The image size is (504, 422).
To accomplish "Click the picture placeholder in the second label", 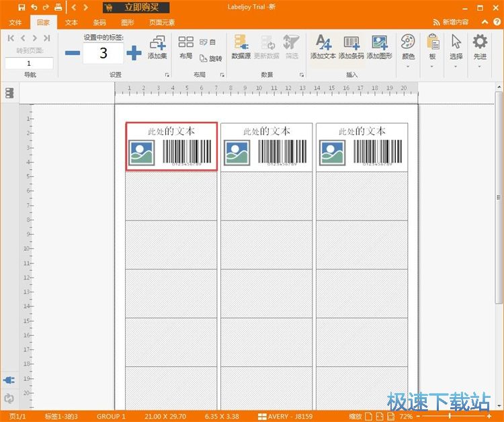I will [x=237, y=153].
